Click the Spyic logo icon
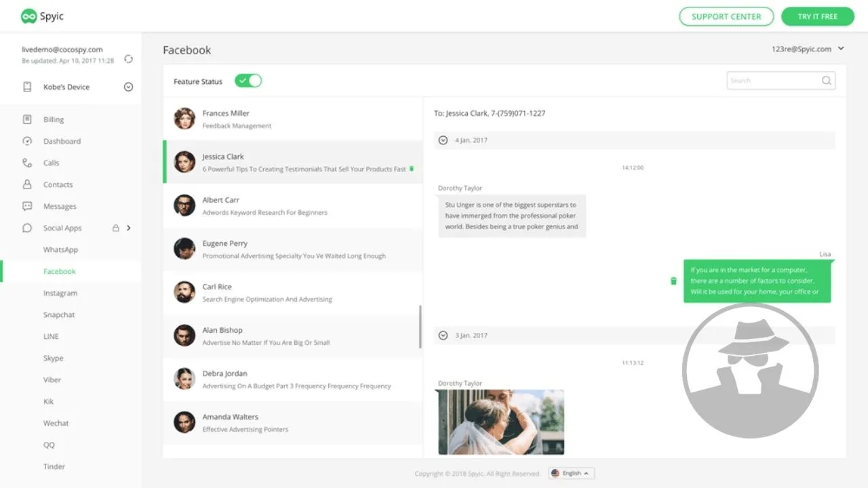The height and width of the screenshot is (488, 868). (x=28, y=16)
